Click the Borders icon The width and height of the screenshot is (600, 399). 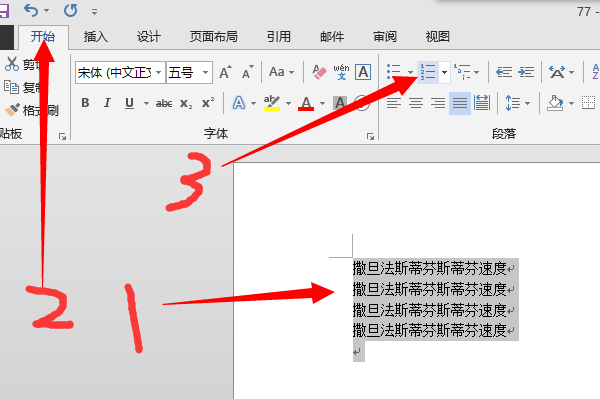click(589, 103)
